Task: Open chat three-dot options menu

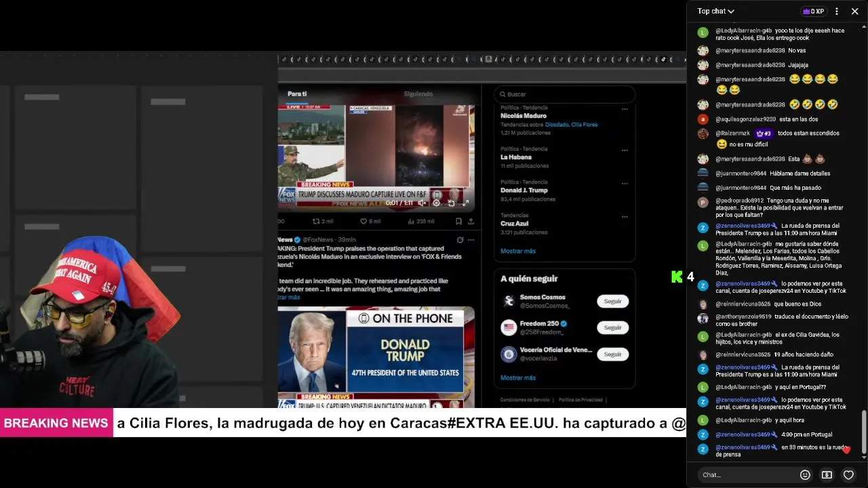Action: (x=837, y=11)
